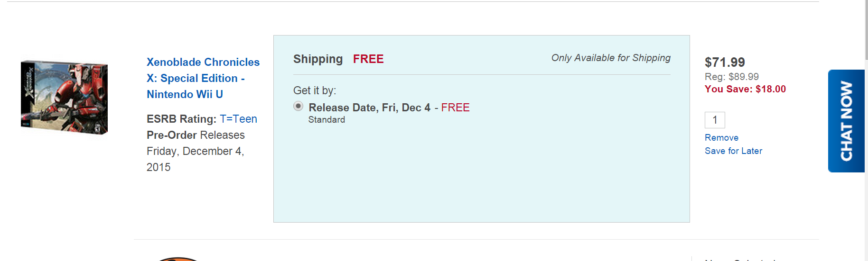Screen dimensions: 868x261
Task: Click the Nintendo Wii U part of the title
Action: 185,94
